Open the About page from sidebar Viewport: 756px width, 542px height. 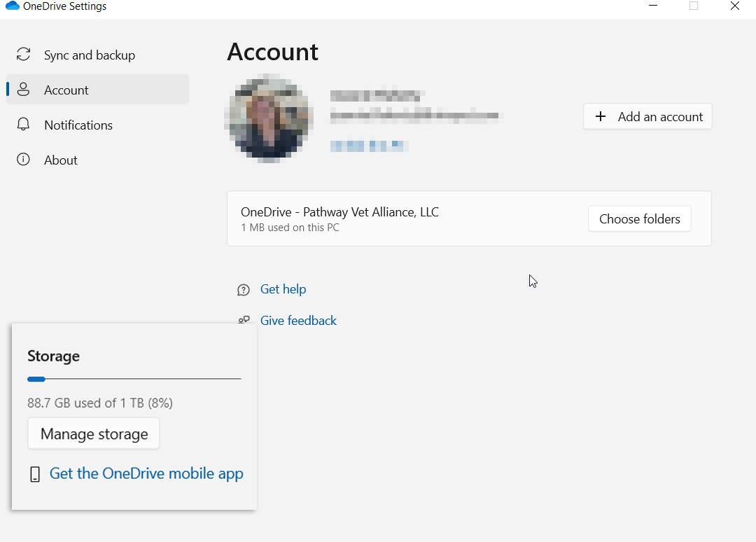pos(61,160)
